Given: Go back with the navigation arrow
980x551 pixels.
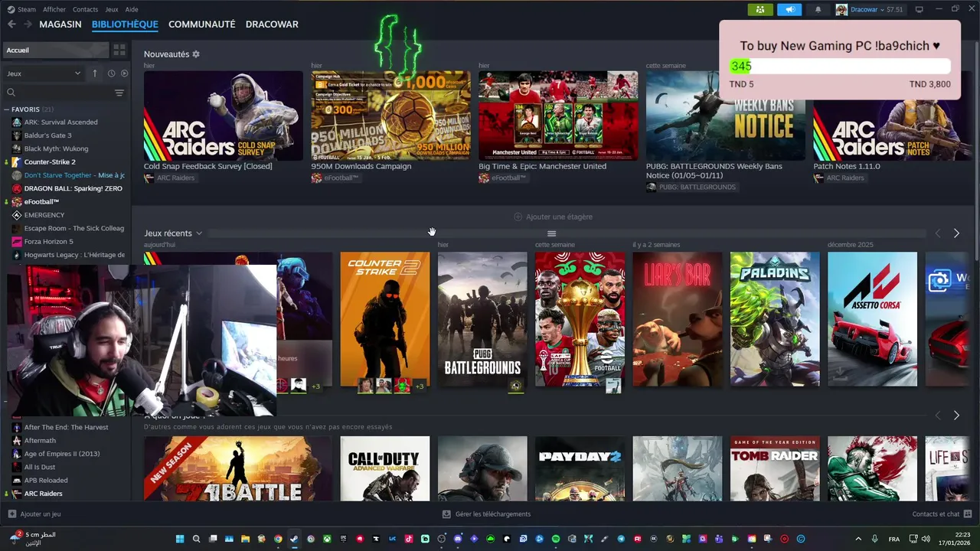Looking at the screenshot, I should pyautogui.click(x=11, y=24).
